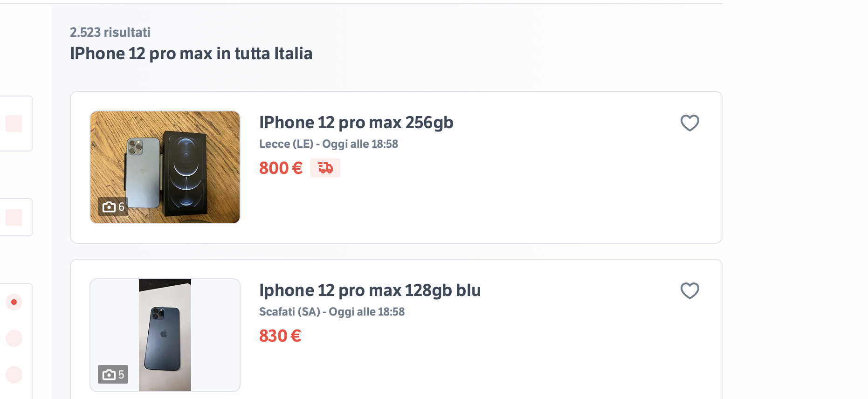Open listing Iphone 12 pro max 128gb blu
The height and width of the screenshot is (399, 868).
(x=370, y=290)
